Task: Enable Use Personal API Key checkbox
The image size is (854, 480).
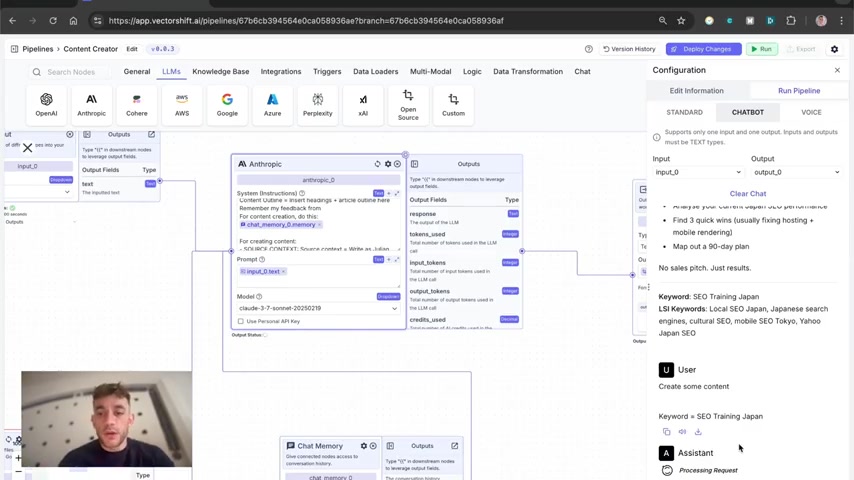Action: pyautogui.click(x=241, y=321)
